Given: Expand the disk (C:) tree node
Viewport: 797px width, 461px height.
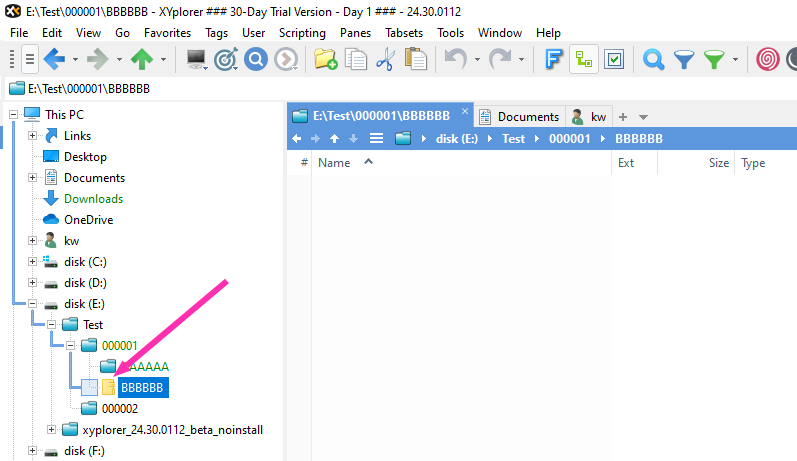Looking at the screenshot, I should (33, 261).
